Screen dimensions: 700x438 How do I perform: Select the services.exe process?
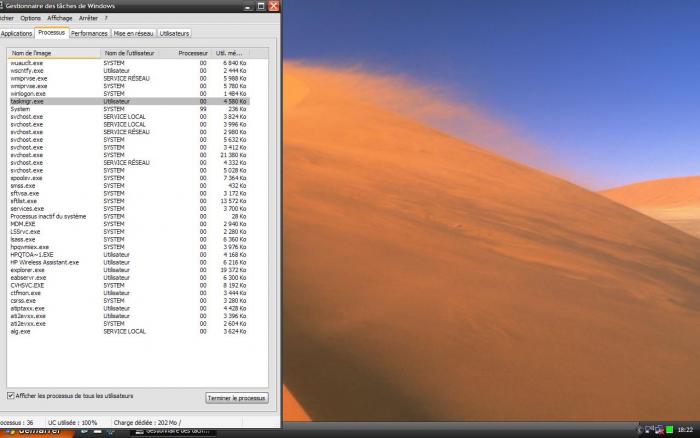point(129,209)
